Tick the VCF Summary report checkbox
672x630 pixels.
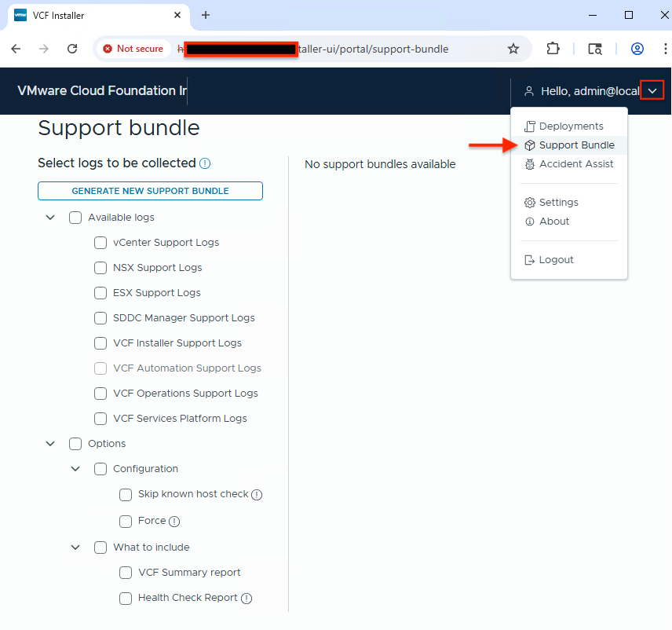(126, 573)
